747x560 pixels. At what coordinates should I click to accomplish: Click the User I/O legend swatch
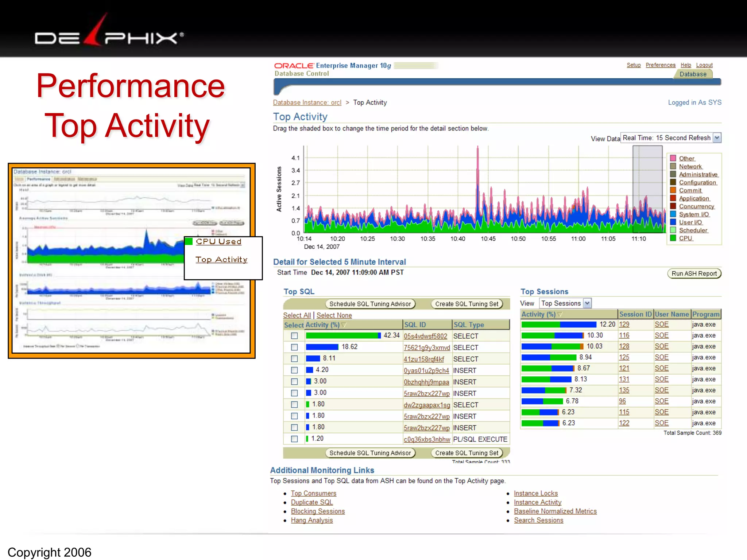(673, 222)
